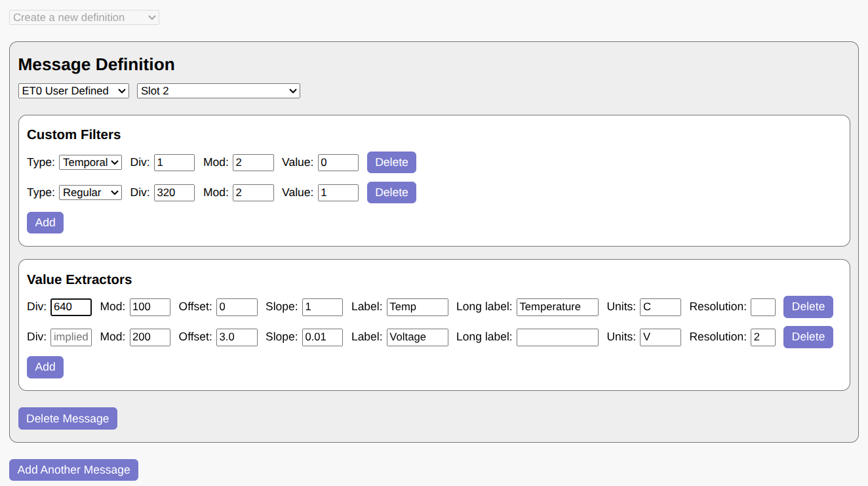Click Add under Value Extractors
Image resolution: width=868 pixels, height=486 pixels.
click(x=45, y=367)
